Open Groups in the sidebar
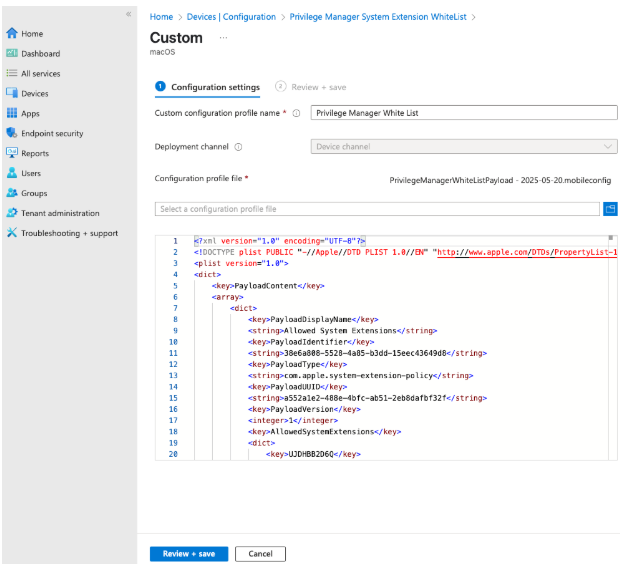 (34, 193)
